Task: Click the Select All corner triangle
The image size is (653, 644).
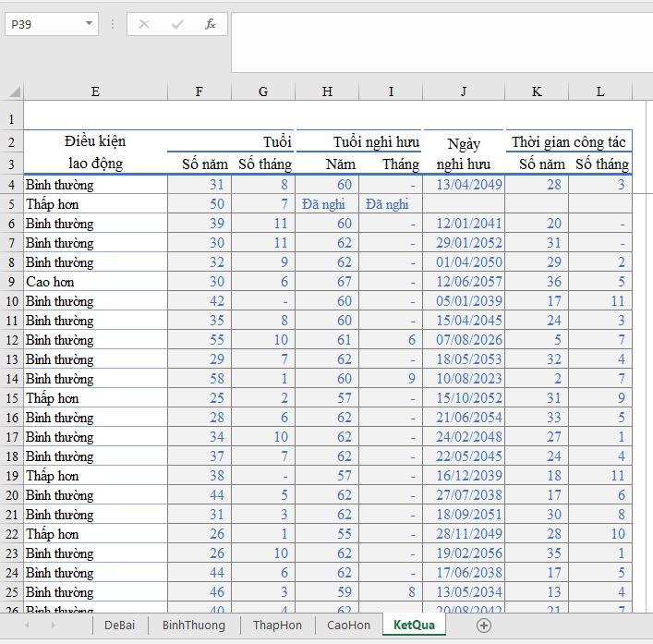Action: [13, 91]
